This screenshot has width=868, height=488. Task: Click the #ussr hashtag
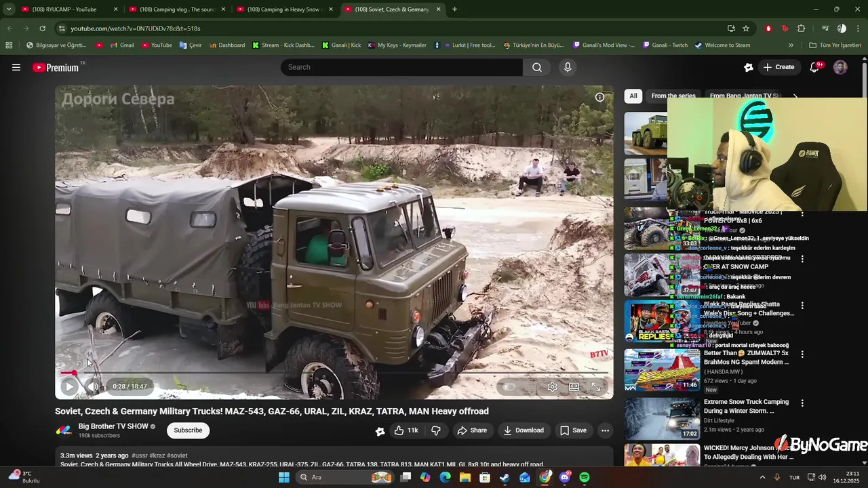coord(140,455)
